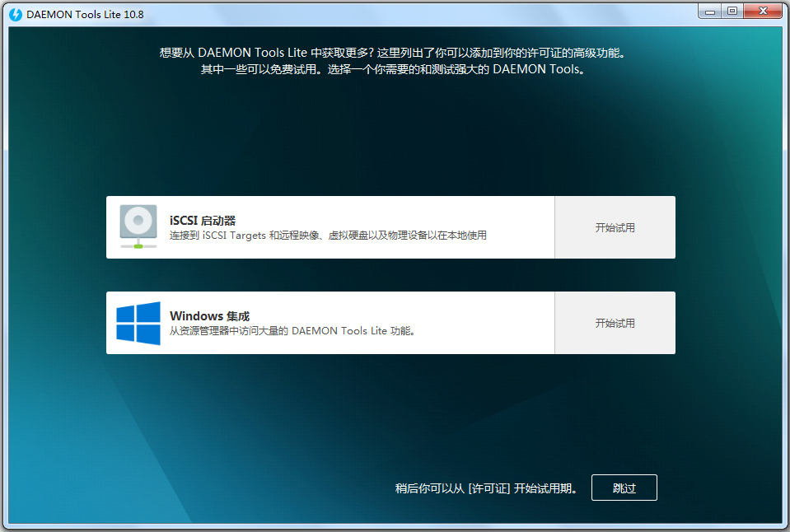Click the Windows 集成 heading
Viewport: 790px width, 532px height.
point(209,316)
